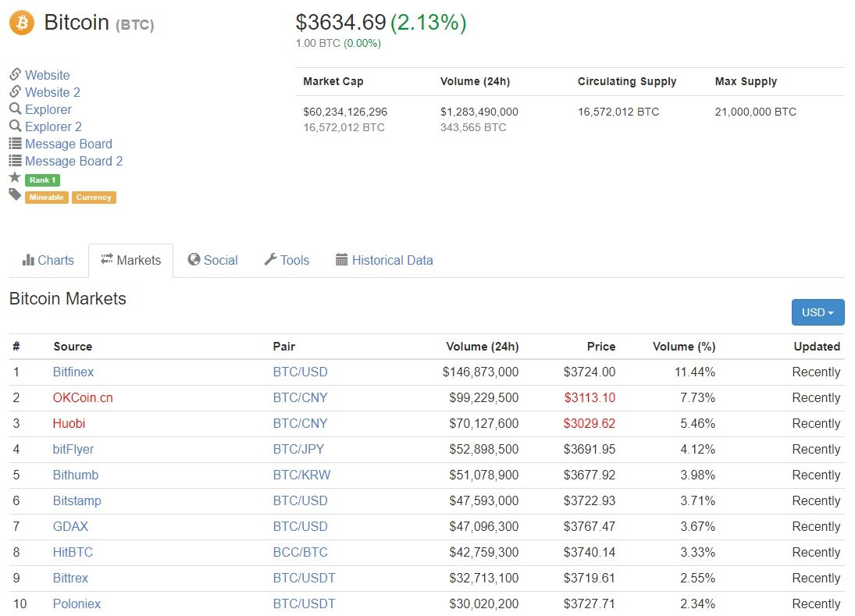
Task: Click the BTC/KRW pair link
Action: (301, 475)
